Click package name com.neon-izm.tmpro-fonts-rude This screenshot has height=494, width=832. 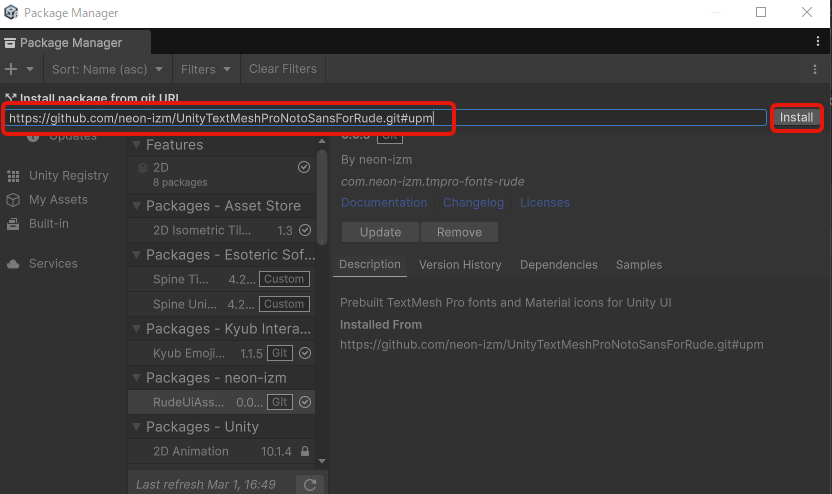pos(432,181)
